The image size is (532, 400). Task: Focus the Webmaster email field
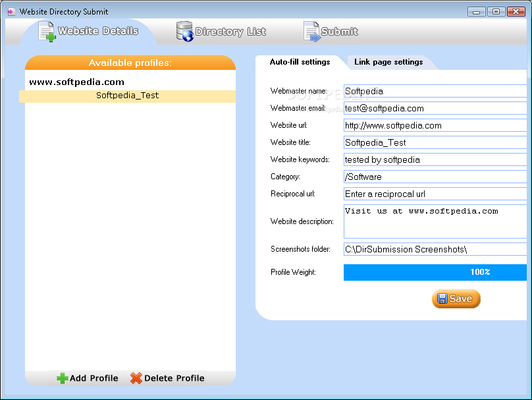(x=435, y=108)
